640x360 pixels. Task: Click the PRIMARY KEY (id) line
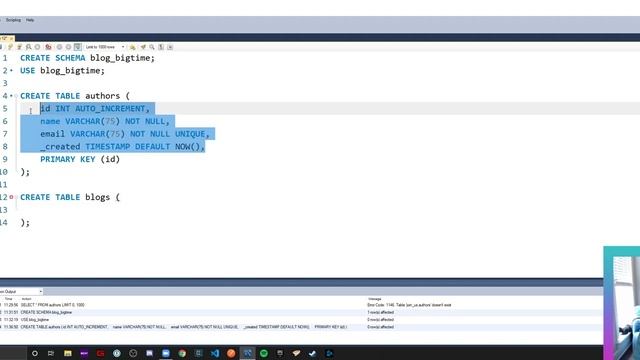[80, 159]
